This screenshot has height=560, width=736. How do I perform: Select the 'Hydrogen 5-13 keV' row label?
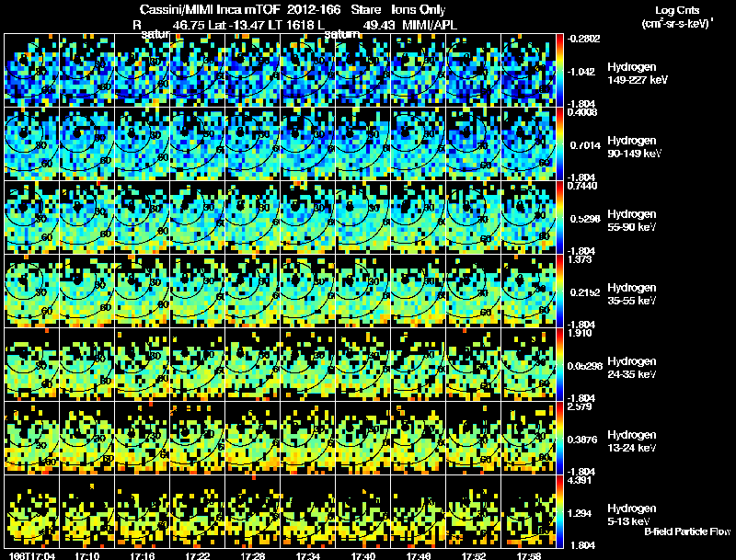(x=632, y=515)
